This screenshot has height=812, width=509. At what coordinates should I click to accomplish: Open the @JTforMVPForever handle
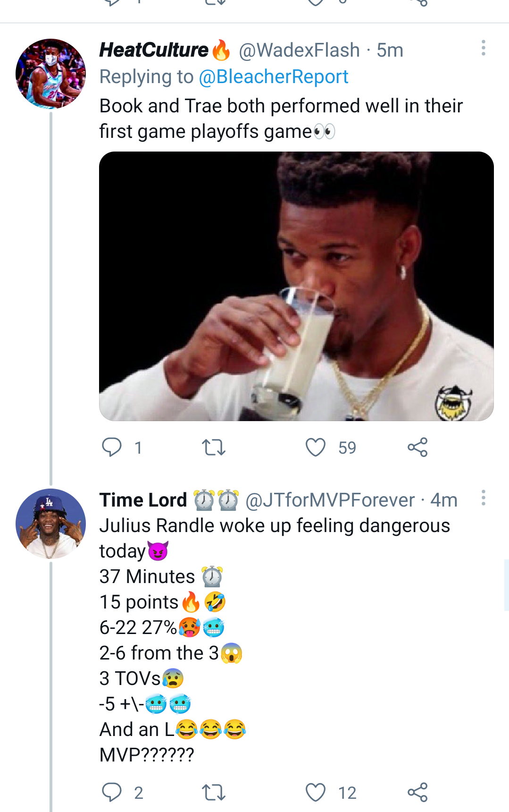[x=330, y=500]
